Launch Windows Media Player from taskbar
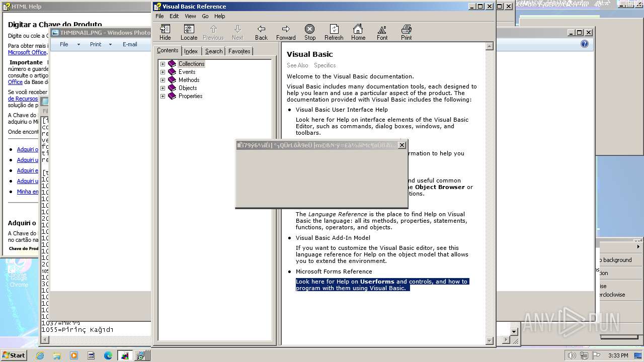Image resolution: width=644 pixels, height=362 pixels. click(74, 355)
